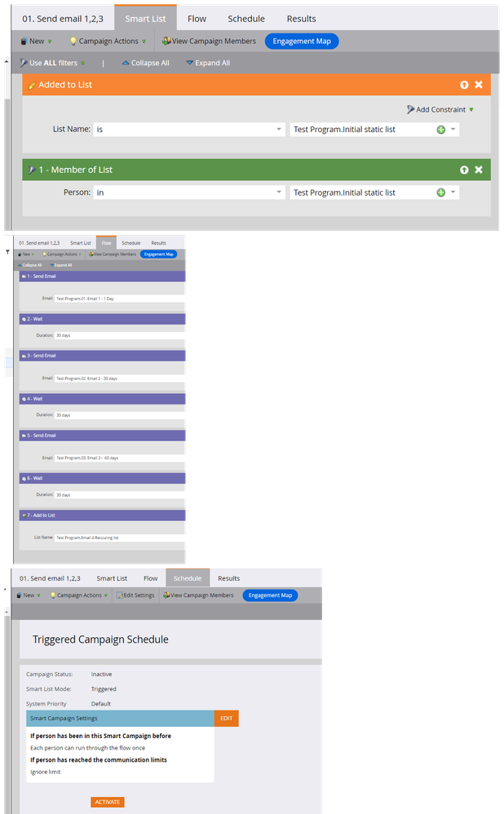Viewport: 504px width, 814px height.
Task: Click the List Name field 'Email 4 Reccuring list'
Action: click(120, 538)
